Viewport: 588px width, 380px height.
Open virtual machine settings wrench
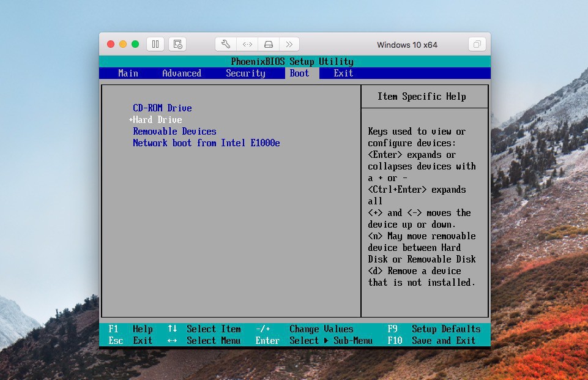point(226,44)
